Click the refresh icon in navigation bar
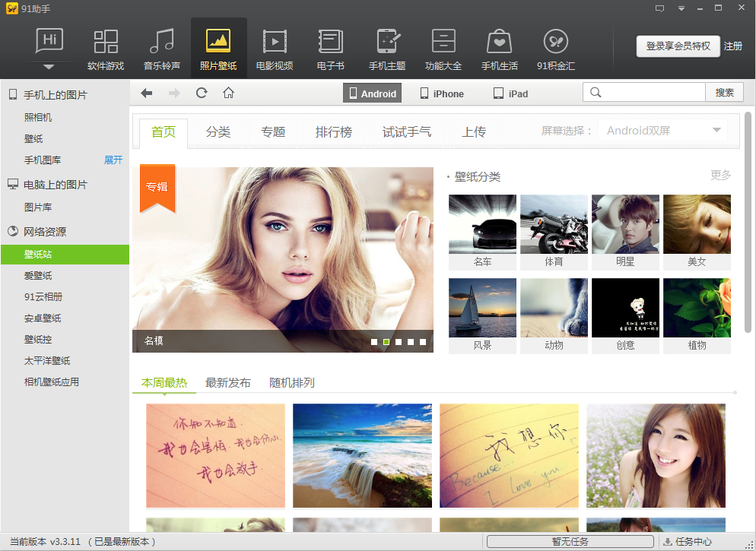Image resolution: width=756 pixels, height=551 pixels. click(202, 93)
